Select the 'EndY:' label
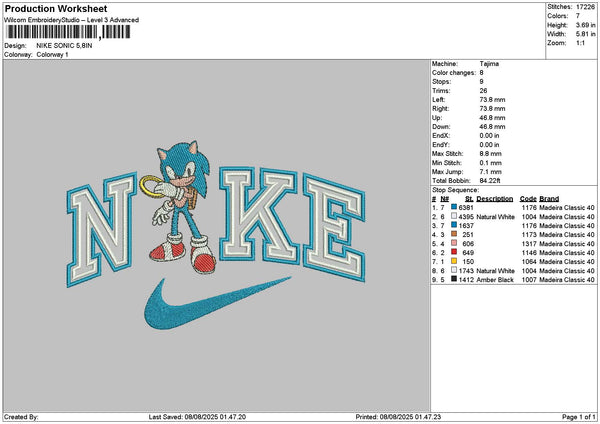Screen dimensions: 600x424 point(441,145)
